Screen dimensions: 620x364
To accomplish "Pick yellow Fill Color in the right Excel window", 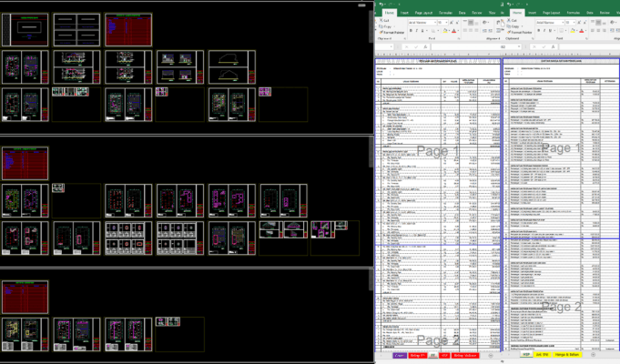I will 573,30.
